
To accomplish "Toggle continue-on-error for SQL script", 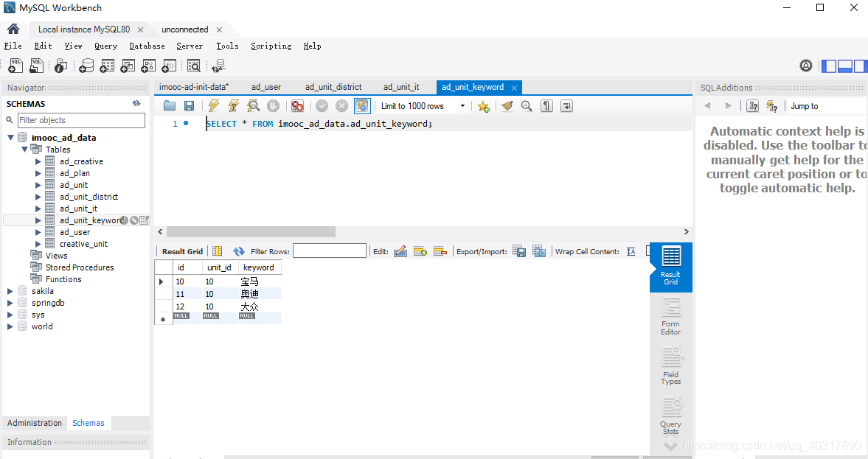I will point(297,105).
